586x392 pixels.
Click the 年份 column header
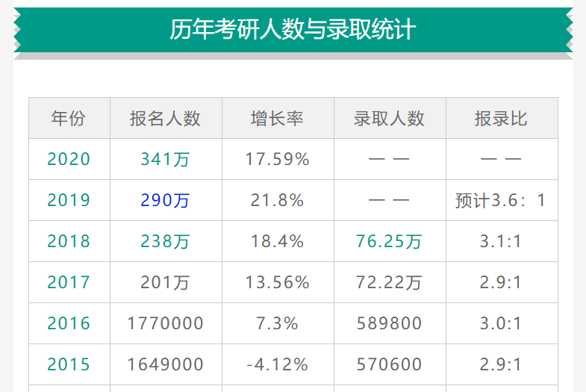pyautogui.click(x=69, y=119)
